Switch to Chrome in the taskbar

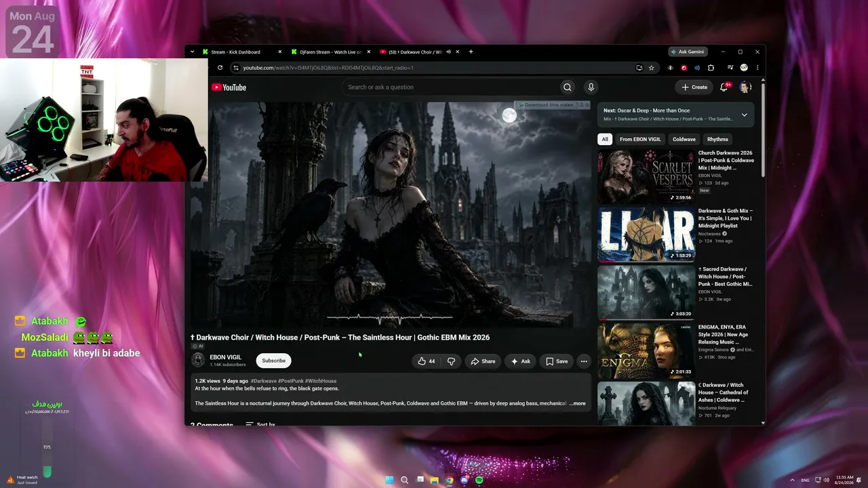pos(449,480)
